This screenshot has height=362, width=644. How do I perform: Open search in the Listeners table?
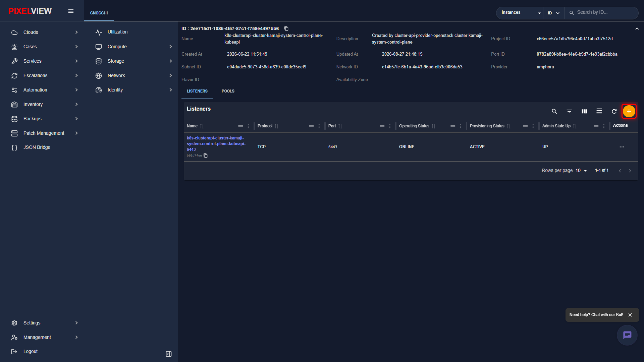pos(554,111)
